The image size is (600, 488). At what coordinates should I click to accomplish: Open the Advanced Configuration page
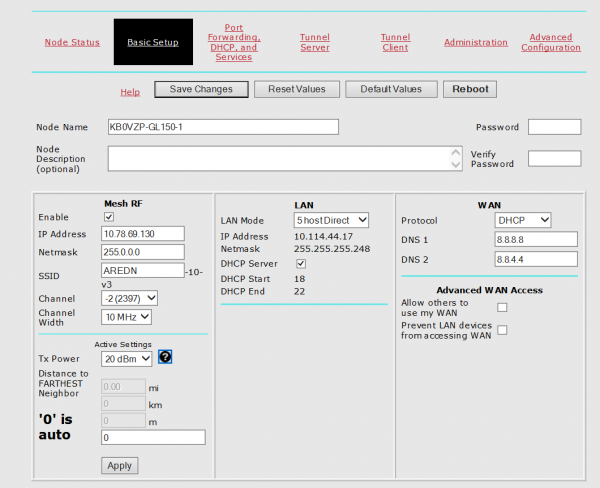tap(551, 42)
